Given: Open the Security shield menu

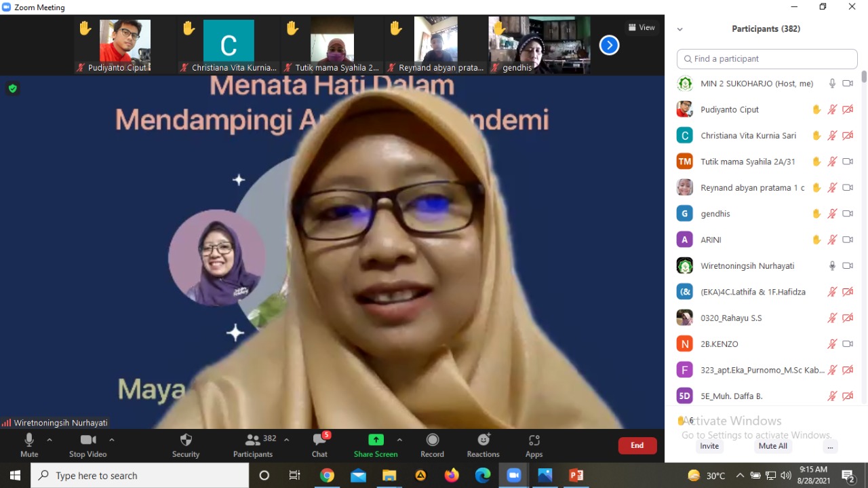Looking at the screenshot, I should (186, 445).
